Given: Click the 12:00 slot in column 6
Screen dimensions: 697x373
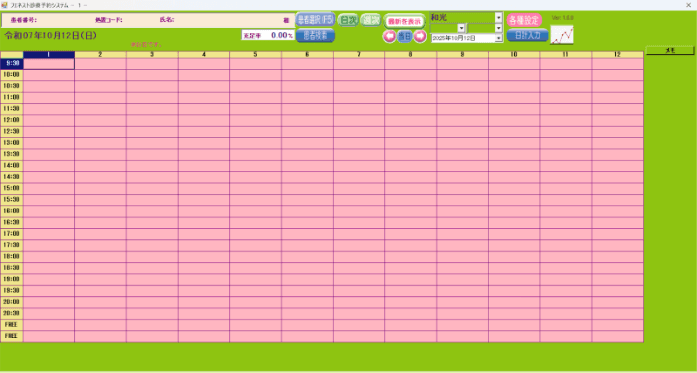Looking at the screenshot, I should (x=307, y=120).
